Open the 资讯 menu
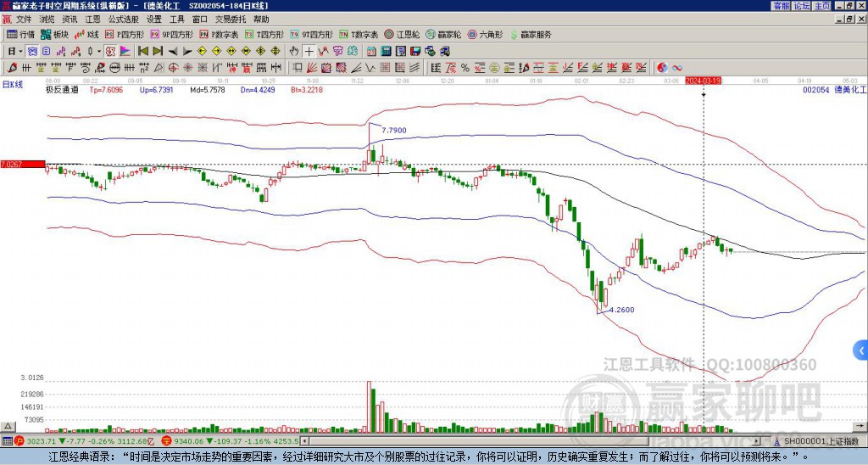The width and height of the screenshot is (868, 465). click(70, 20)
